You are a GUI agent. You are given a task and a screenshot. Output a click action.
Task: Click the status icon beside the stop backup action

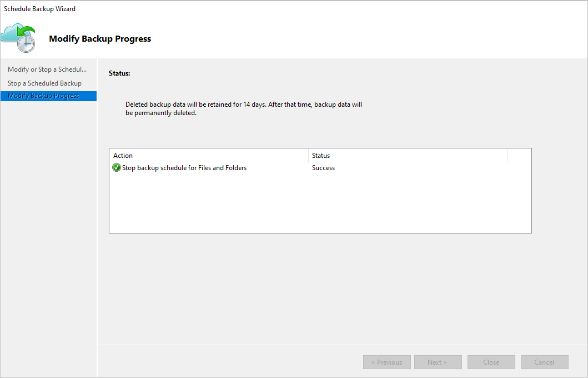[116, 167]
